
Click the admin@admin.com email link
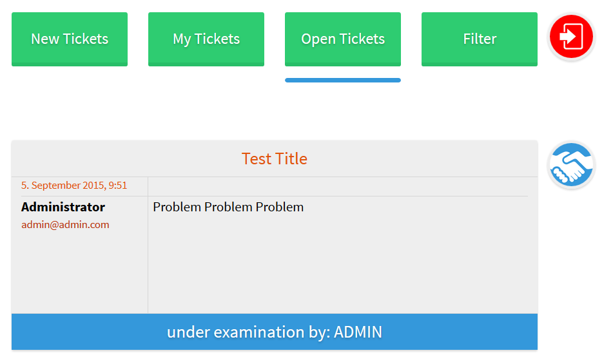(65, 225)
